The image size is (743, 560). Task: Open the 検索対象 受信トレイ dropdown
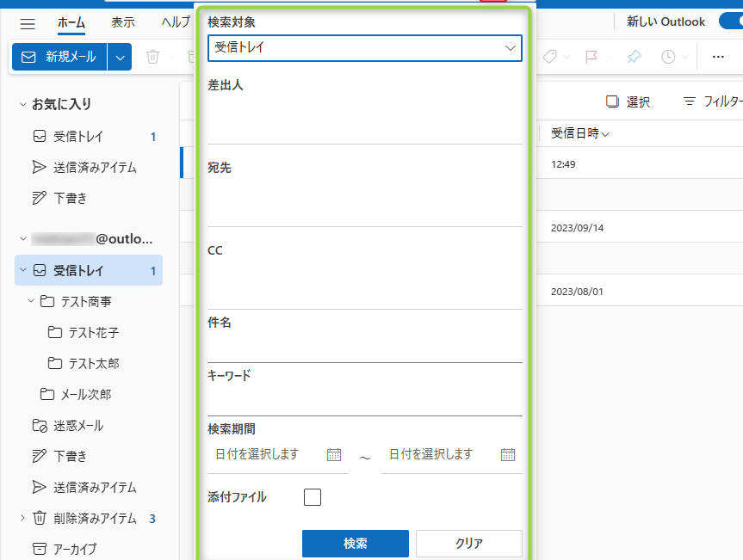point(365,48)
